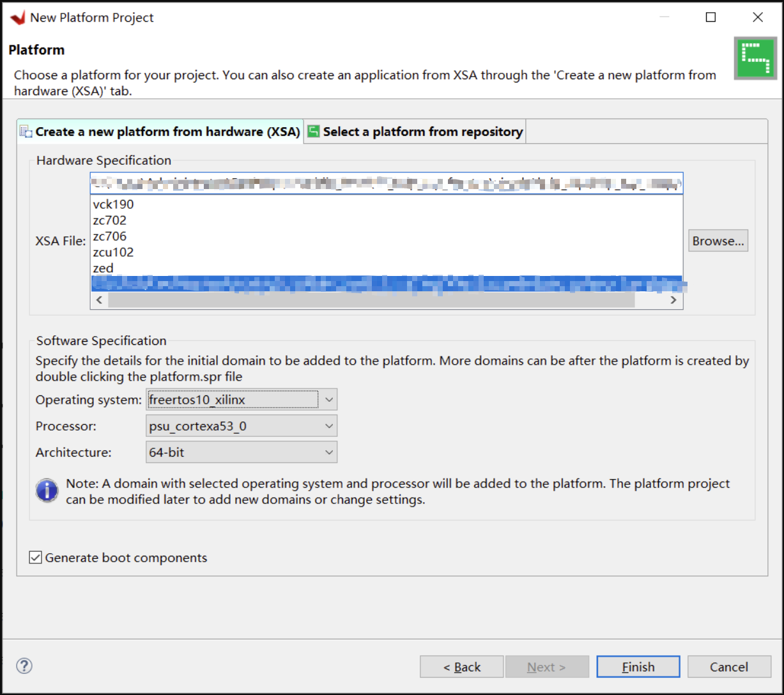The height and width of the screenshot is (695, 784).
Task: Select zc702 in the XSA list
Action: point(387,220)
